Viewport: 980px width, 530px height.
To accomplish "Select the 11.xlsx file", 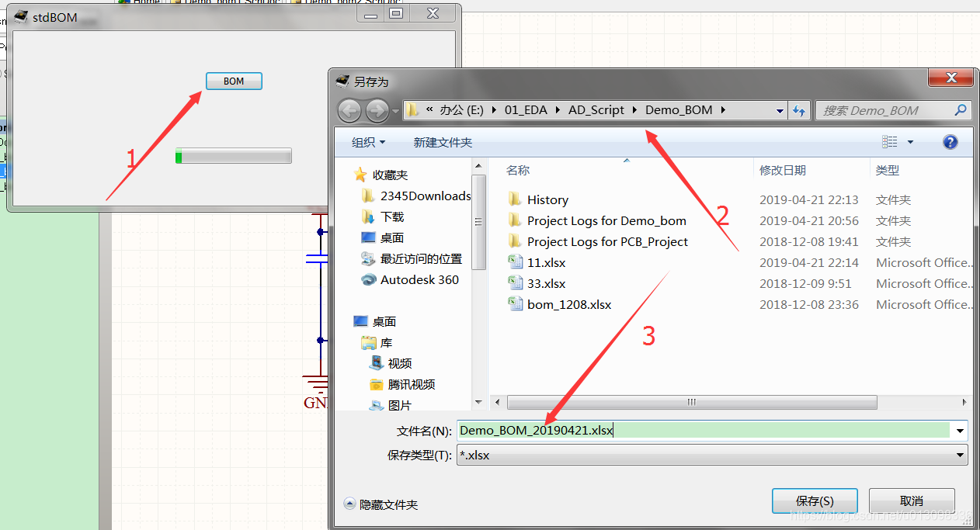I will (x=546, y=262).
